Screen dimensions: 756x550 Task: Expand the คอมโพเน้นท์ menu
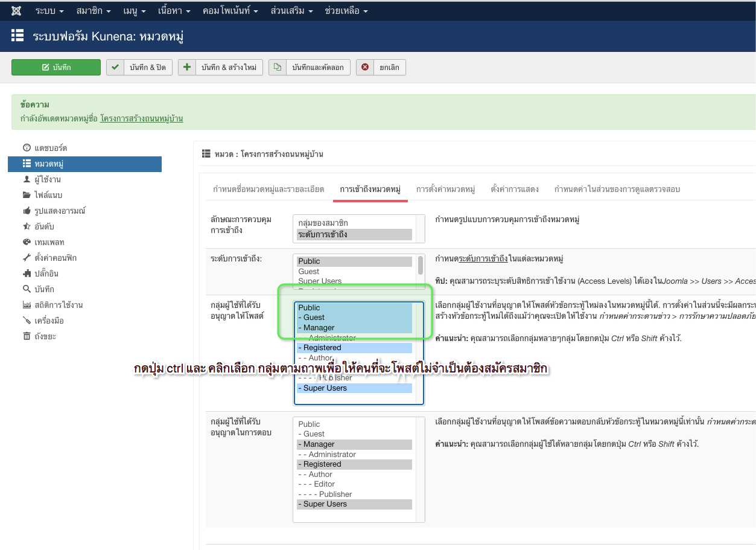tap(230, 11)
